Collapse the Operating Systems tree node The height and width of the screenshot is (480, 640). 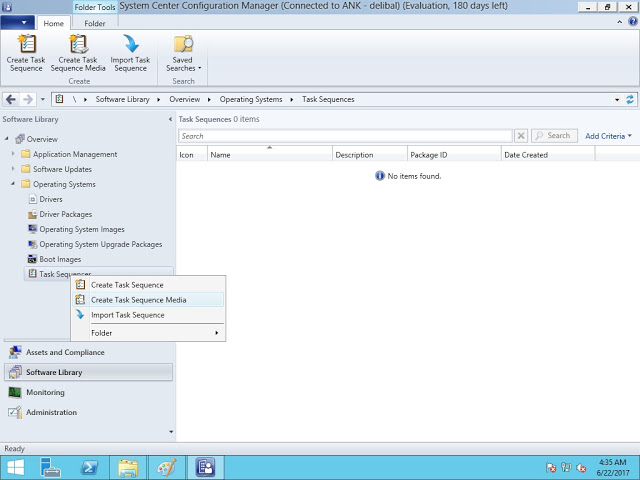click(14, 184)
